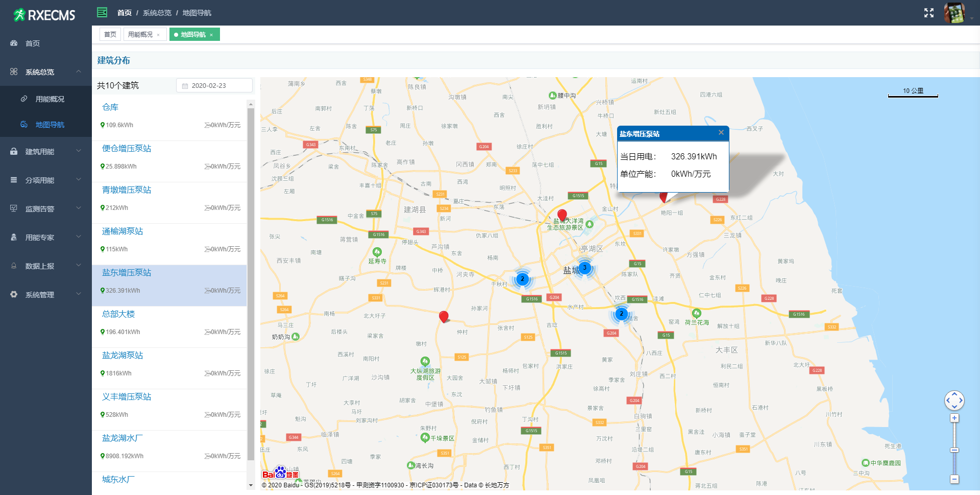This screenshot has height=495, width=980.
Task: Click the map pan compass control
Action: [x=954, y=400]
